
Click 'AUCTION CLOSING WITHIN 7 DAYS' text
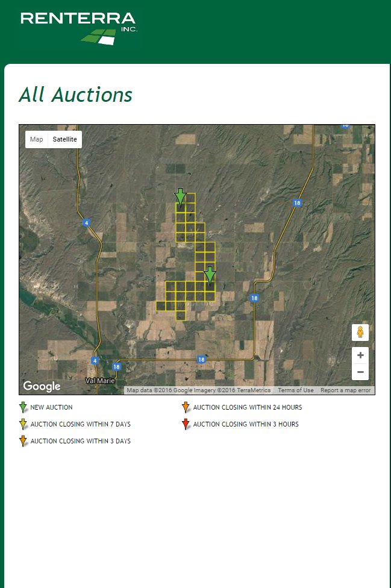(x=81, y=424)
